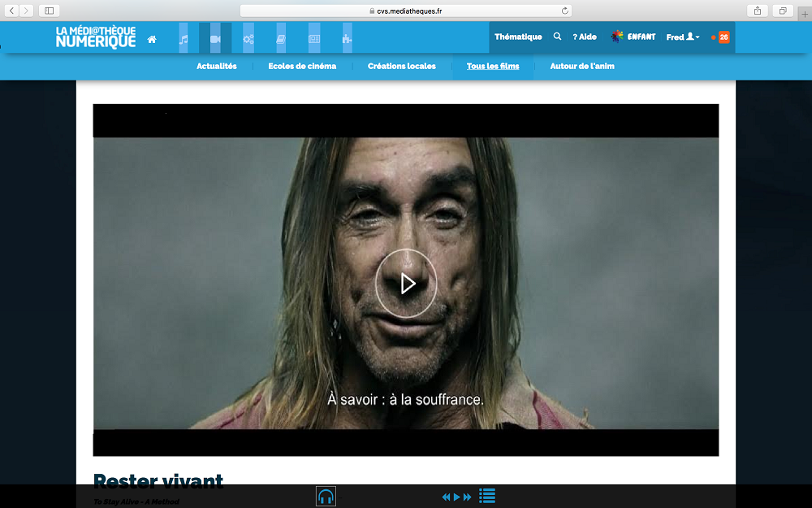Open the ENFANT kids section

coord(633,37)
